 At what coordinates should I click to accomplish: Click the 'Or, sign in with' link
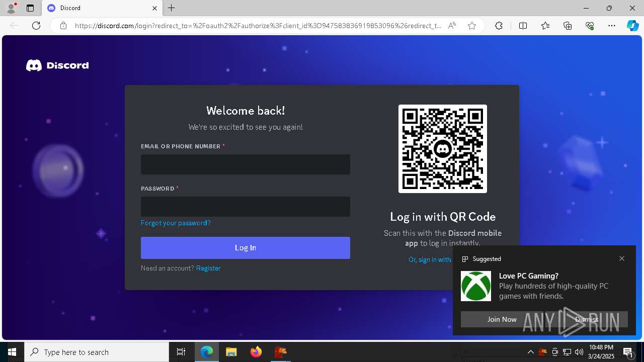pyautogui.click(x=430, y=259)
